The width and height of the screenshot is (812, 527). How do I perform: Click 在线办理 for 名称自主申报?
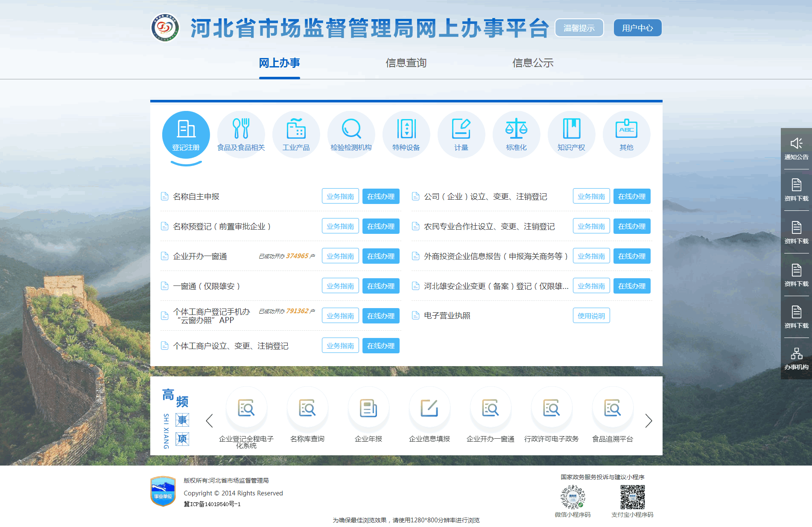pos(380,196)
